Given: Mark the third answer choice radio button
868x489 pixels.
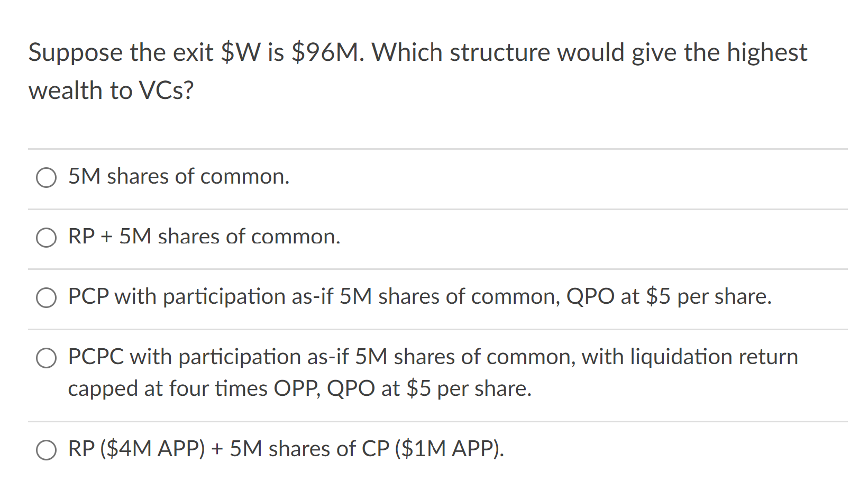Looking at the screenshot, I should tap(47, 297).
